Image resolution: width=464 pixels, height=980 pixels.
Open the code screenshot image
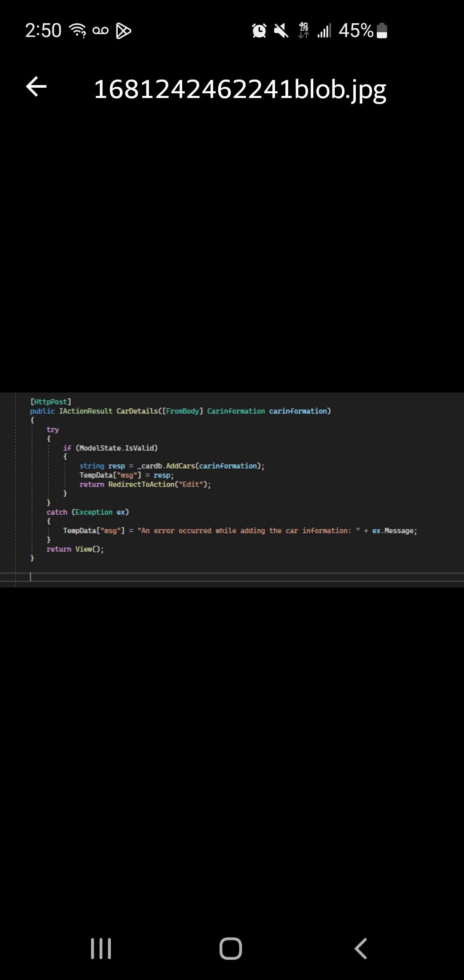tap(232, 490)
